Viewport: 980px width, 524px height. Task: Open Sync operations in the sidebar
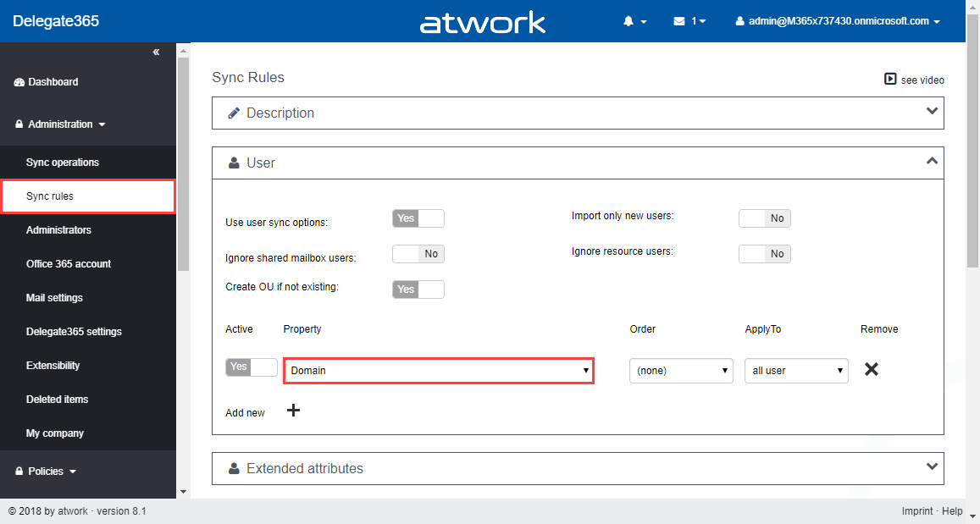[63, 163]
